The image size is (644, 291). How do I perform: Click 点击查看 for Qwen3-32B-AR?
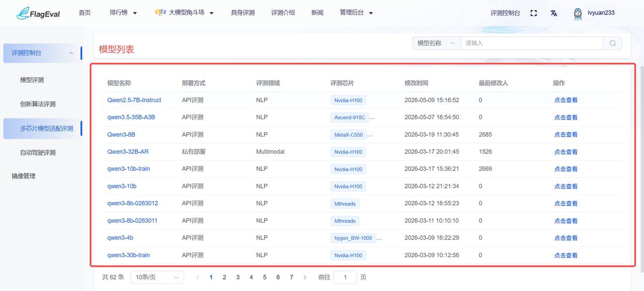point(566,152)
